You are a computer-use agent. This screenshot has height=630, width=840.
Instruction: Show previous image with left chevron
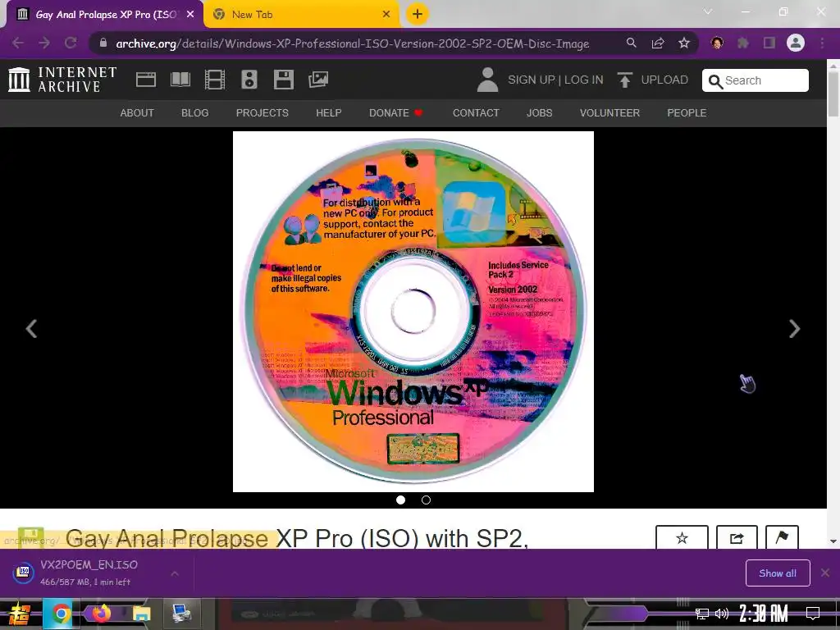pos(32,328)
